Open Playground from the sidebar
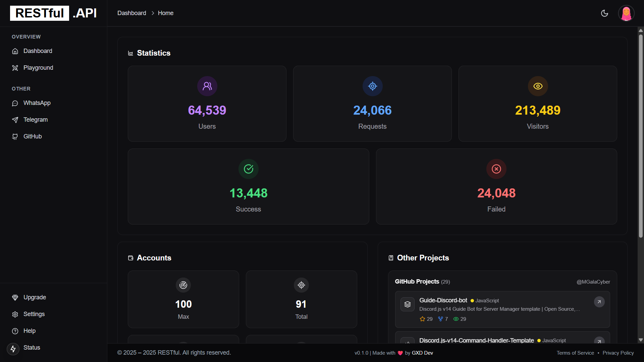The height and width of the screenshot is (362, 644). click(x=38, y=68)
